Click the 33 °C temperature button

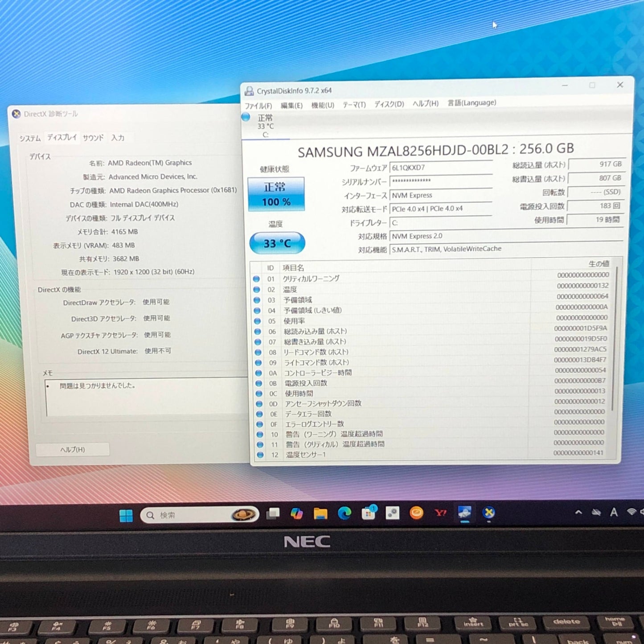pos(277,243)
